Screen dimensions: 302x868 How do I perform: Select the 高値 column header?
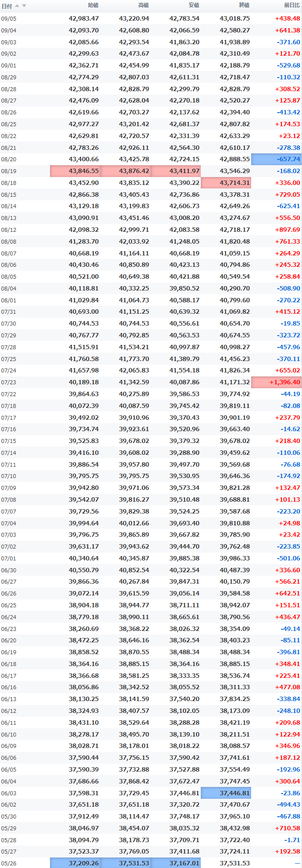click(x=143, y=6)
